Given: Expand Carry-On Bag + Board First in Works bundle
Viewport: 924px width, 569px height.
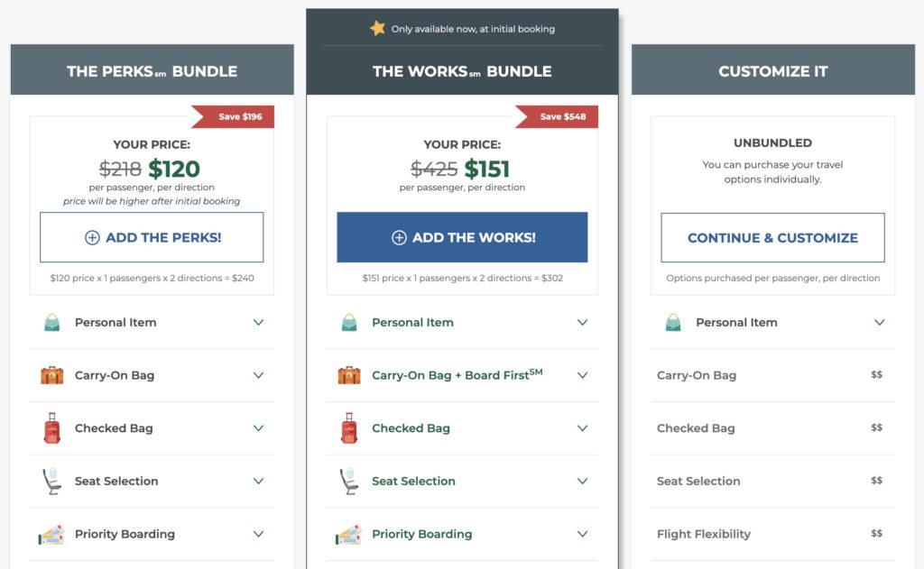Looking at the screenshot, I should (x=584, y=375).
